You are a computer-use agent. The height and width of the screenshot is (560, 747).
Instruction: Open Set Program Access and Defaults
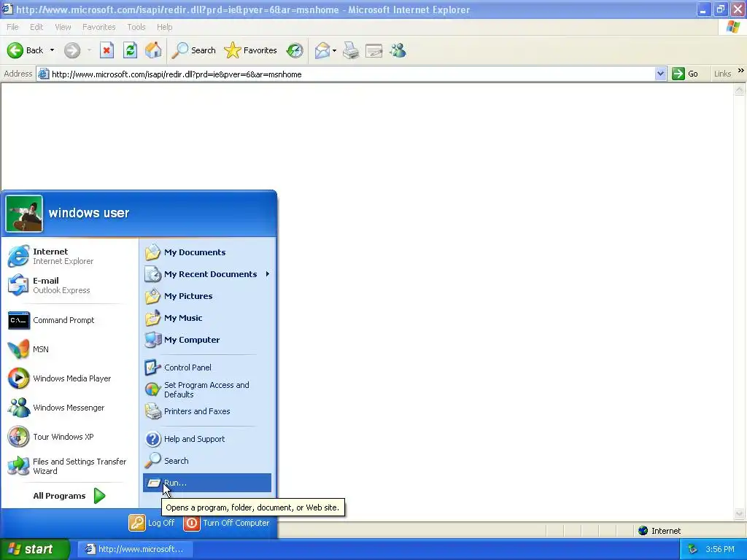[x=207, y=389]
